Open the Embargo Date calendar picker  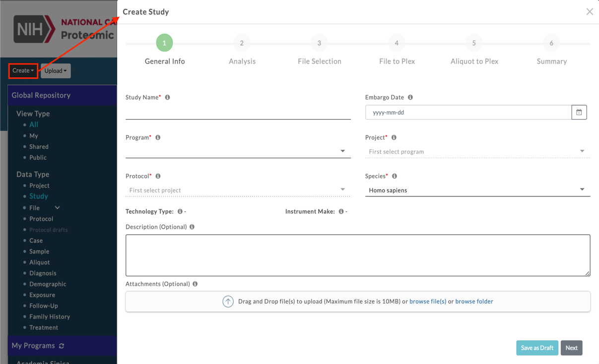tap(579, 113)
